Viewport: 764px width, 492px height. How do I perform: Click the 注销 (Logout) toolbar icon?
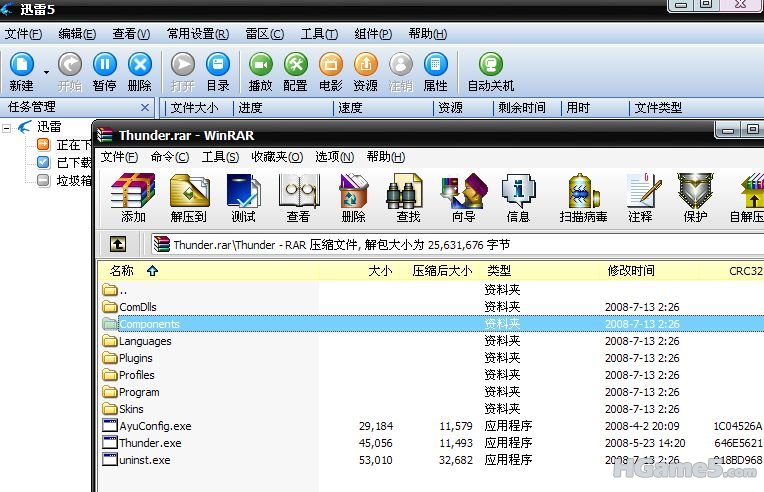point(401,64)
